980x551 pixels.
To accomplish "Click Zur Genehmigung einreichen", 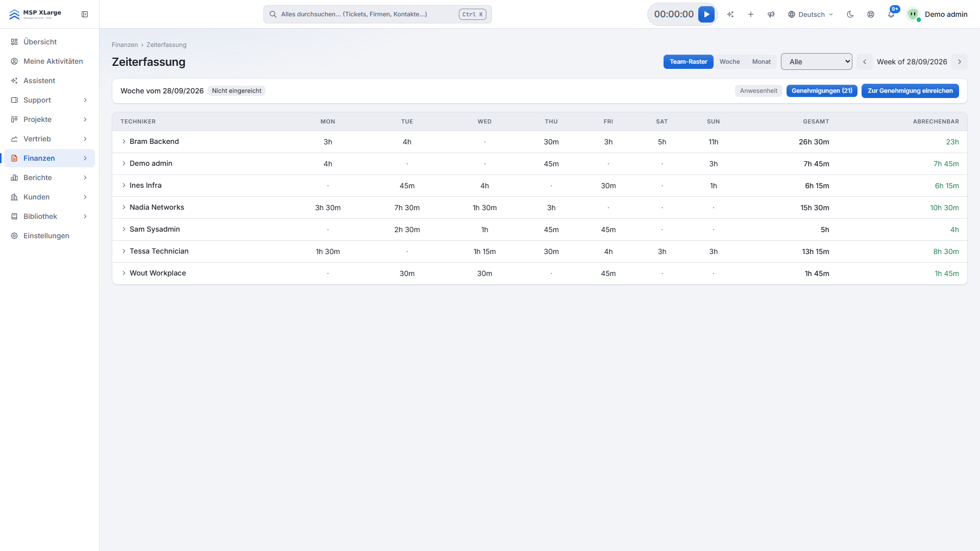I will pos(910,91).
